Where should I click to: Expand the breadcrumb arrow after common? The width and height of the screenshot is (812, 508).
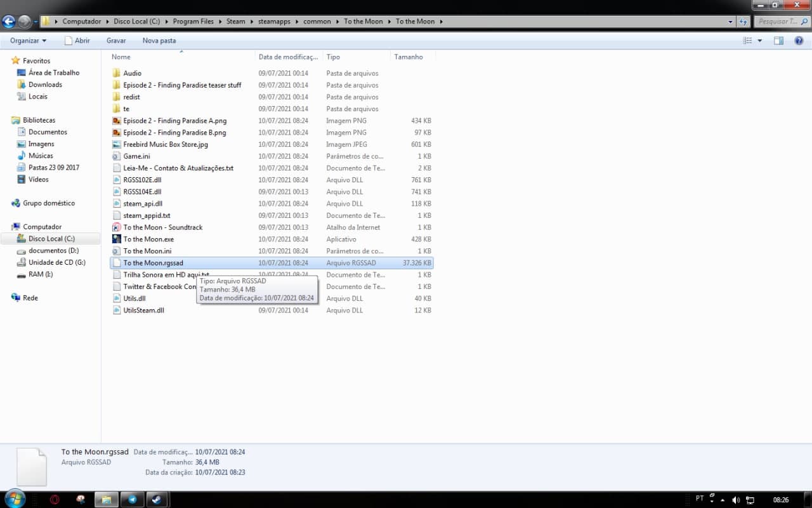[337, 22]
